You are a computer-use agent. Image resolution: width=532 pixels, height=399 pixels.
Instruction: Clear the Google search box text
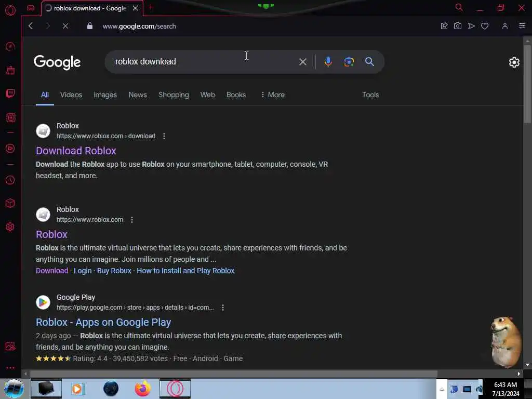303,62
